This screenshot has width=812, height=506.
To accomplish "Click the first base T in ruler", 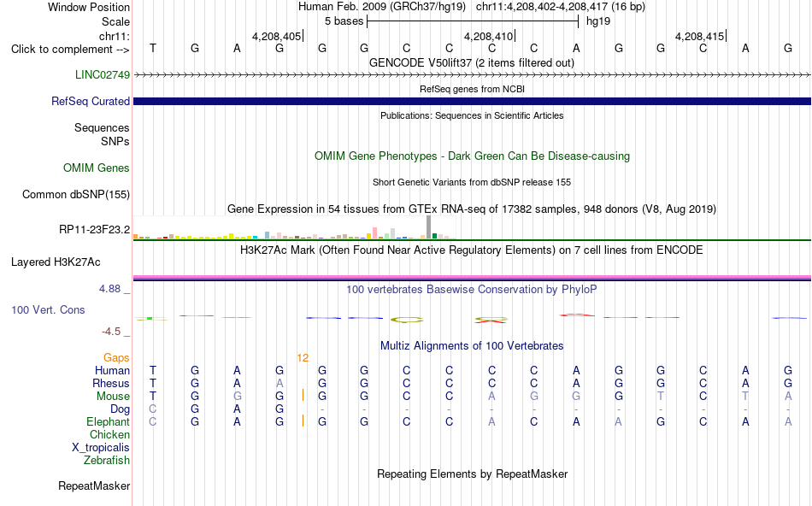I will coord(153,48).
